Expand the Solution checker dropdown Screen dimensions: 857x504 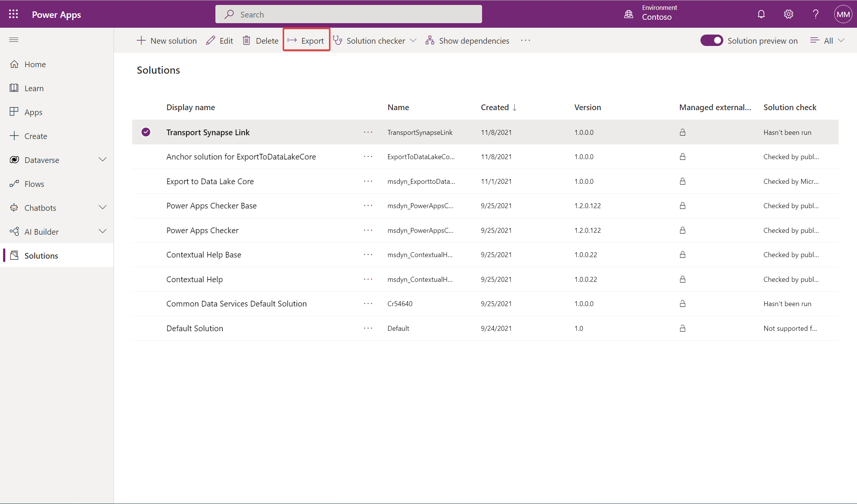(414, 40)
